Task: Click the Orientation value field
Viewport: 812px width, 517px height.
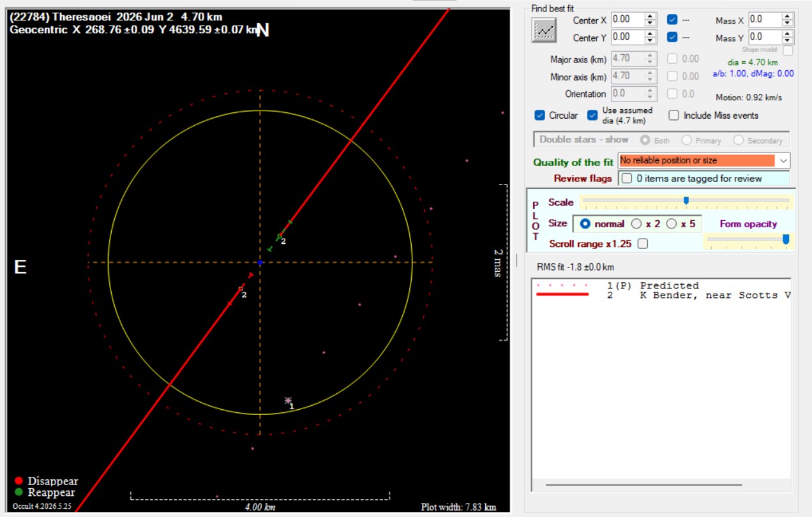Action: click(x=628, y=94)
